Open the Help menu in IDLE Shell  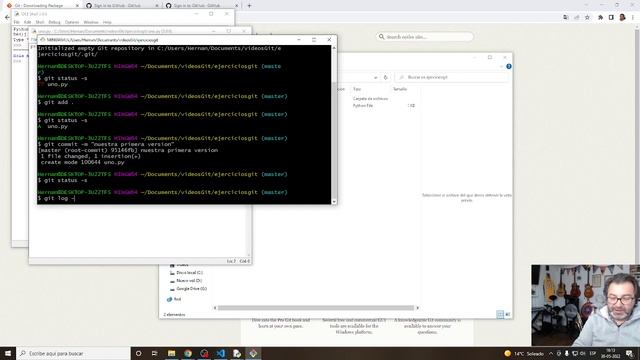(107, 22)
